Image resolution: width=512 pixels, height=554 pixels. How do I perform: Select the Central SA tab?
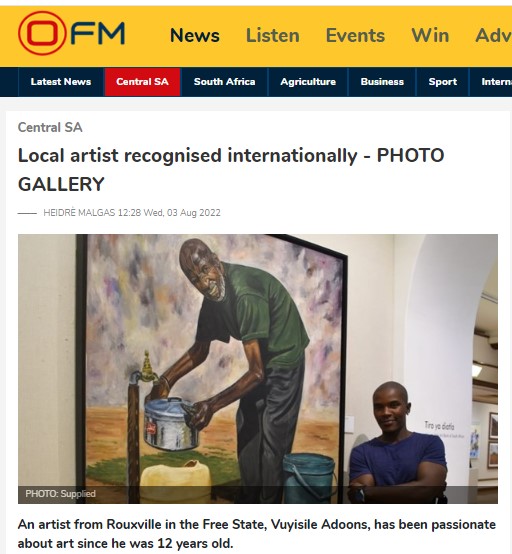(142, 82)
